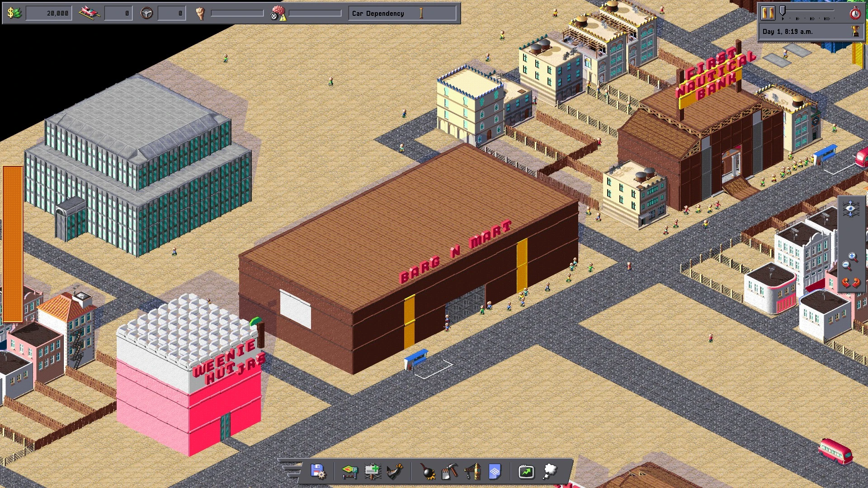Select the construction crane tool
The image size is (868, 488).
[x=472, y=472]
